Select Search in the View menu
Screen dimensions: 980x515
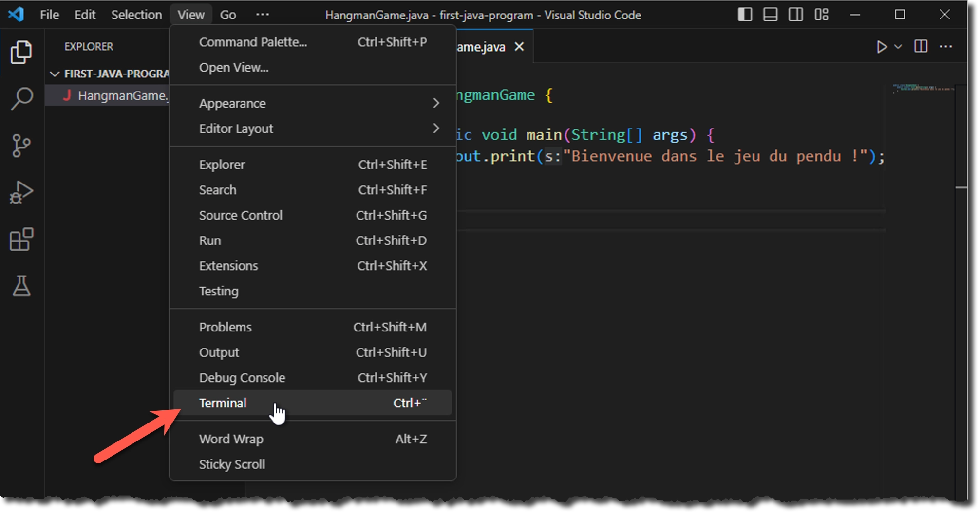coord(313,190)
